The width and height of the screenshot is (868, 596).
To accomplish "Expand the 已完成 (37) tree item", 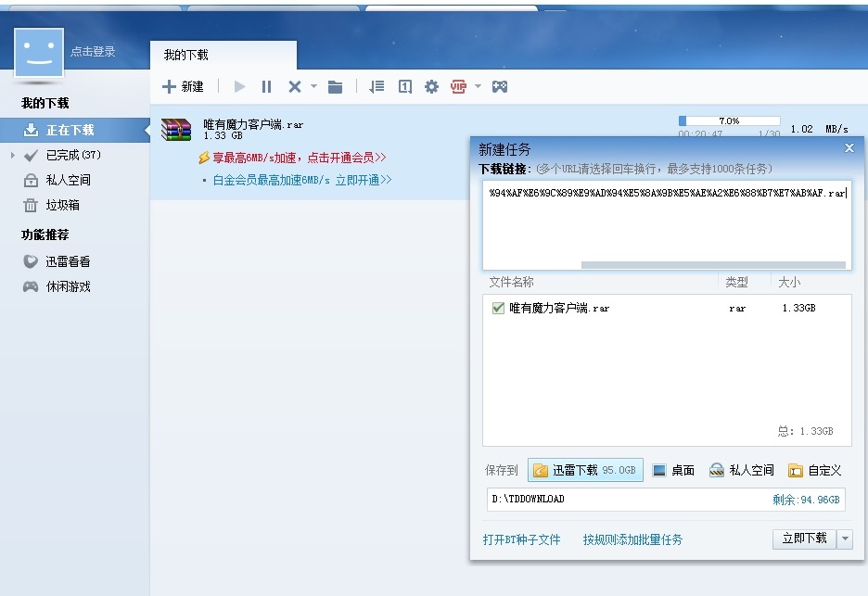I will (13, 155).
